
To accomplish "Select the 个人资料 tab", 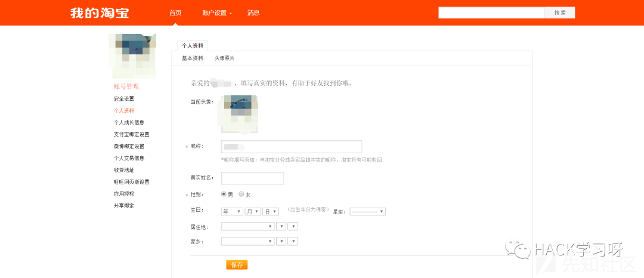I will (193, 45).
